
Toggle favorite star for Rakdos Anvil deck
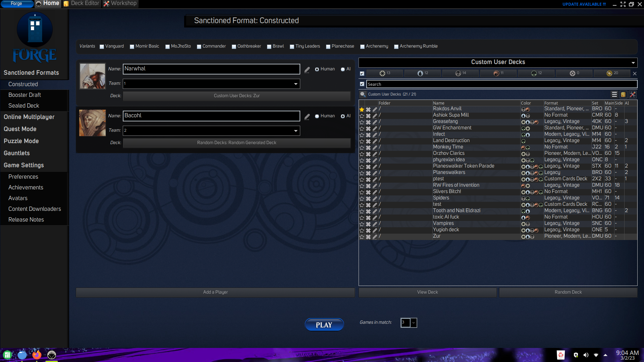[362, 109]
